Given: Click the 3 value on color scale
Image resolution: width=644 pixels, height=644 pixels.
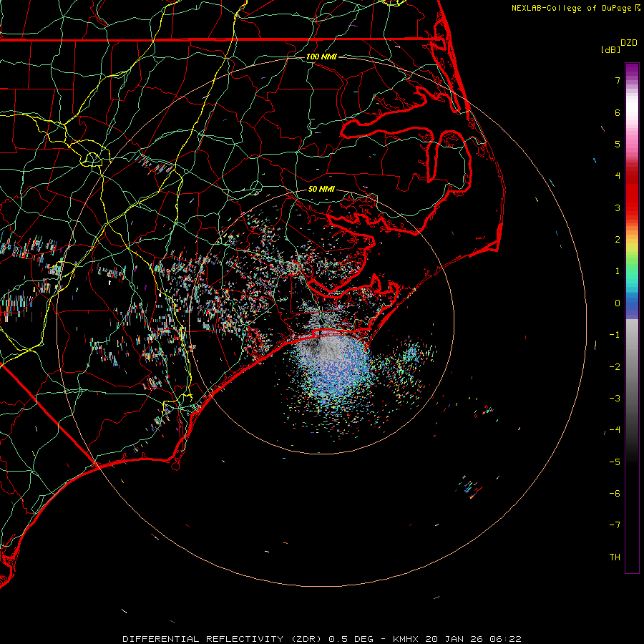Looking at the screenshot, I should [618, 208].
